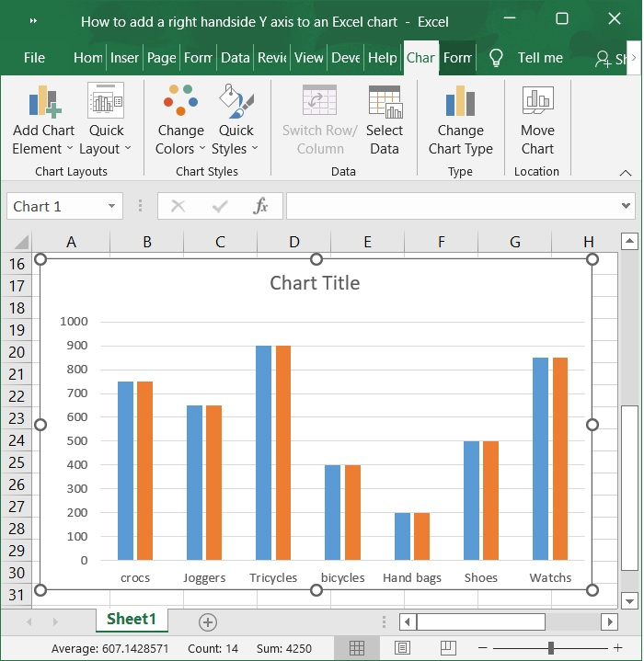Expand the formula bar chevron
The width and height of the screenshot is (644, 661).
click(x=626, y=206)
